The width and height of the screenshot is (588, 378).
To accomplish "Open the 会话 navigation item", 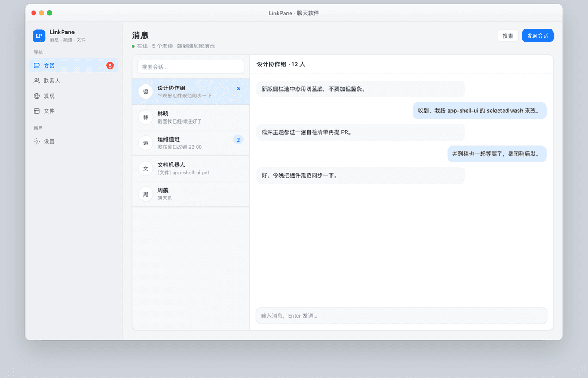I will [x=73, y=65].
